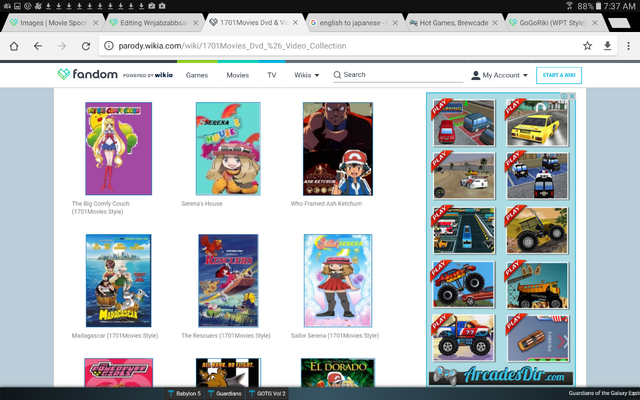Reload the page with refresh icon
This screenshot has height=400, width=640.
pyautogui.click(x=86, y=46)
